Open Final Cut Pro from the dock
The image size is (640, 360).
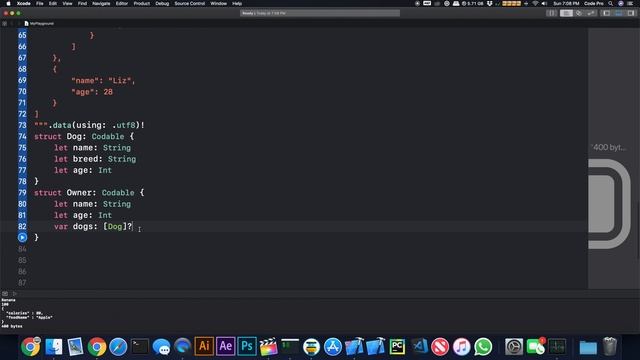[268, 347]
